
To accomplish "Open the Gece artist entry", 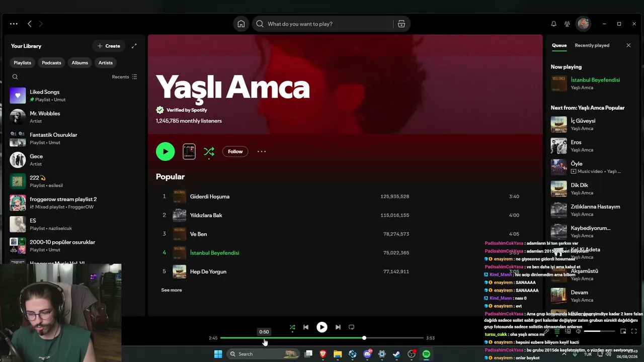I will pos(74,160).
